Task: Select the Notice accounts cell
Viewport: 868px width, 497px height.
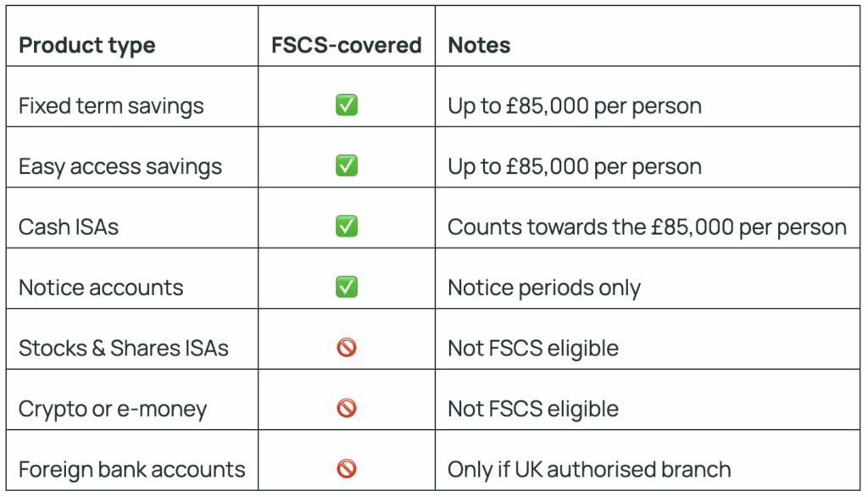Action: point(100,288)
